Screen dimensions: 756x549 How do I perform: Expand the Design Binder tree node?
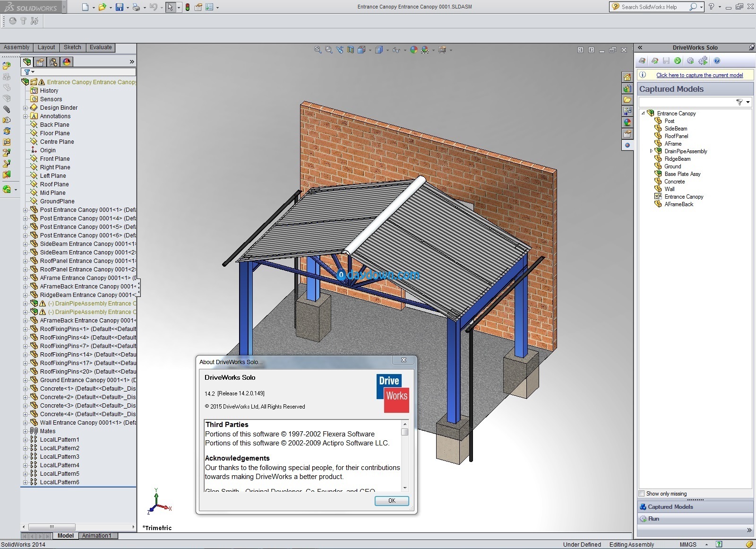tap(26, 108)
